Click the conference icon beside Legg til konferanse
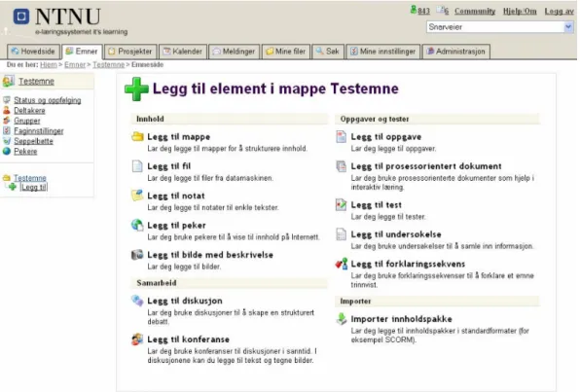 tap(137, 339)
